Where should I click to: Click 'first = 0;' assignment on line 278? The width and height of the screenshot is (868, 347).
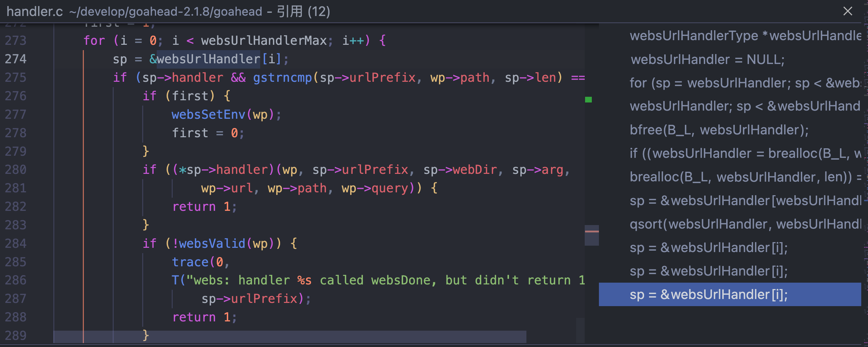(208, 133)
